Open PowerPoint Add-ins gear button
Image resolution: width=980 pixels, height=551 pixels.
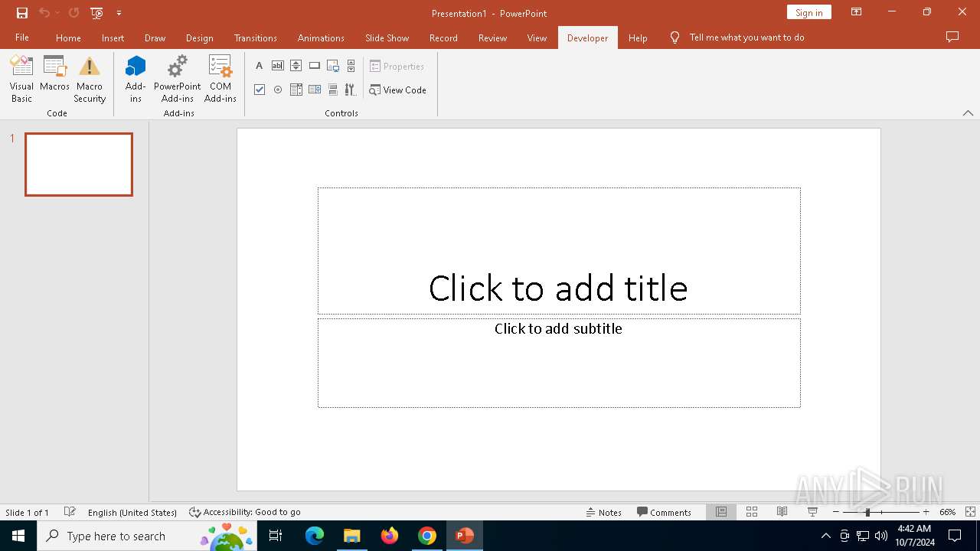click(178, 79)
